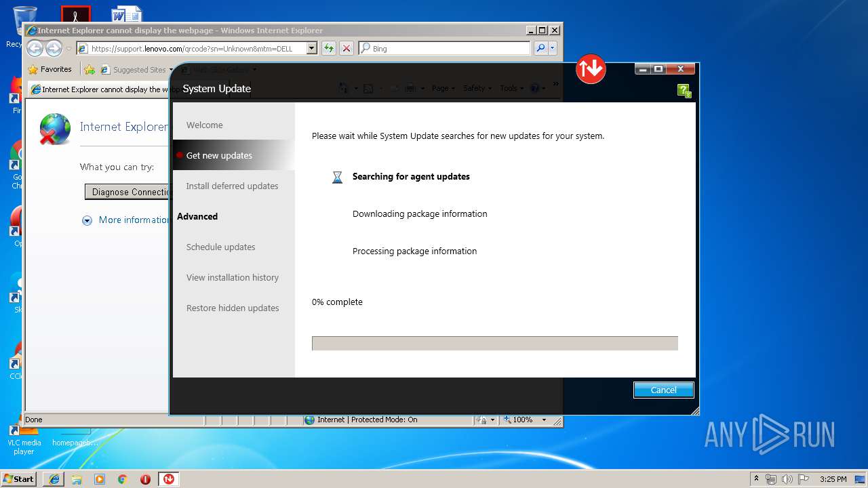Viewport: 868px width, 488px height.
Task: Click the Start button
Action: pyautogui.click(x=19, y=479)
